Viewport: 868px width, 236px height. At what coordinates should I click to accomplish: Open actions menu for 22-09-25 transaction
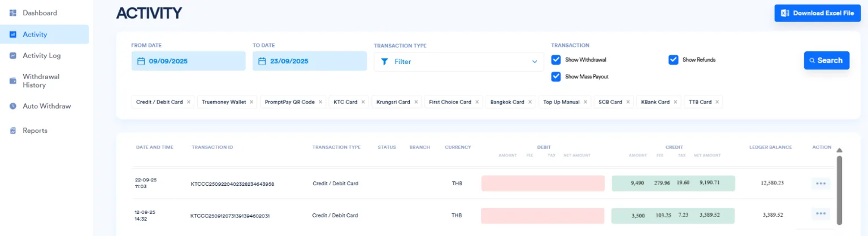pyautogui.click(x=821, y=183)
